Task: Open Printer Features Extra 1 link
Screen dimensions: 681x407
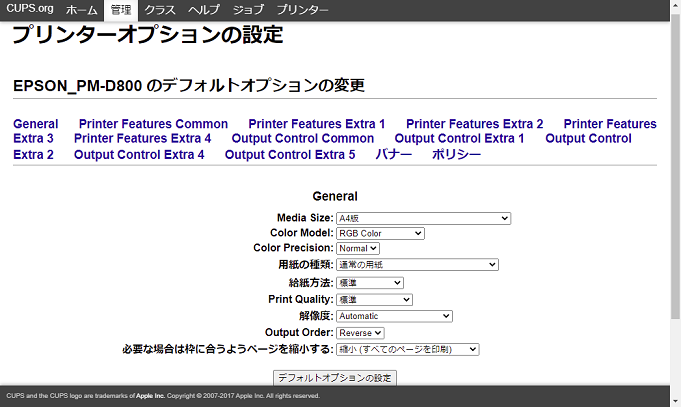Action: click(x=317, y=124)
